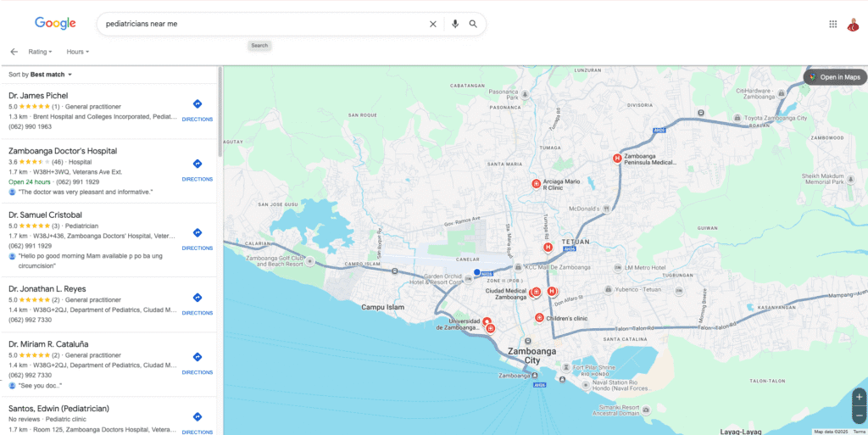Open Dr. James Pichel listing
The width and height of the screenshot is (868, 435).
(x=38, y=95)
